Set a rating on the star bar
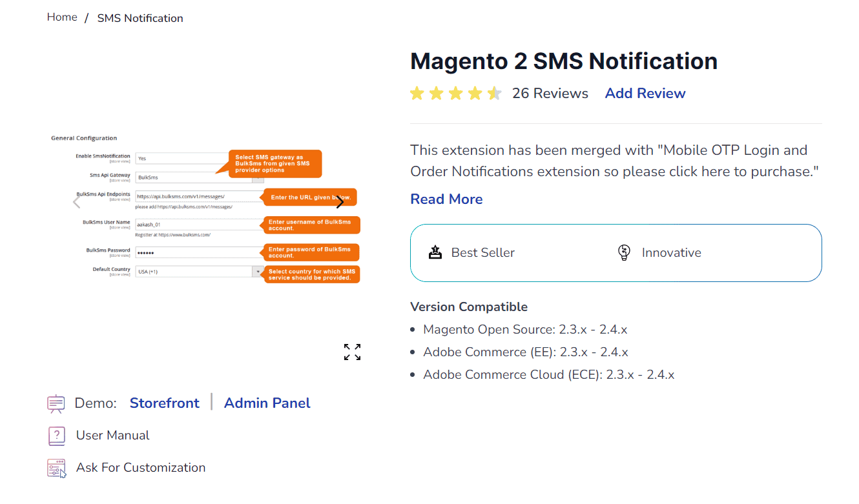The height and width of the screenshot is (504, 859). [455, 93]
